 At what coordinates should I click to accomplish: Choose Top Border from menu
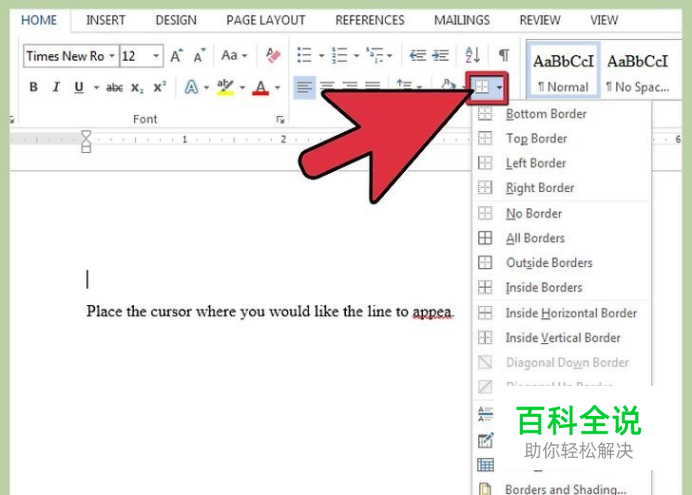562,139
